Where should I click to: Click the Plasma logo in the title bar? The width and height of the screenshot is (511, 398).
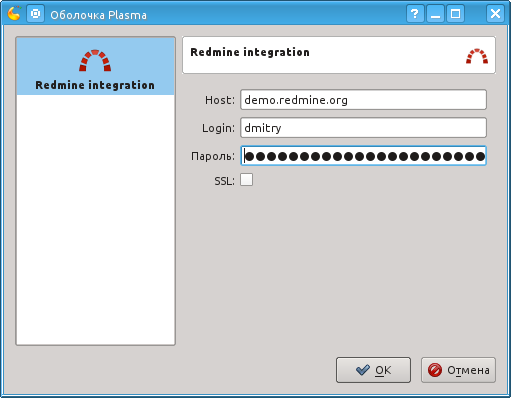point(14,14)
